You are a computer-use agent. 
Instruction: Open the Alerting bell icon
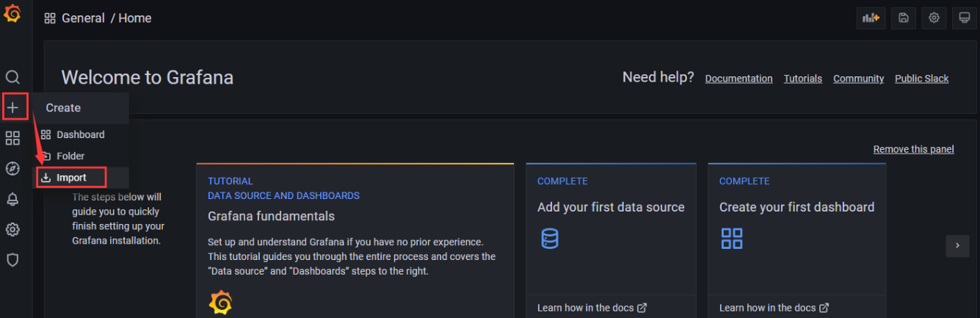coord(12,199)
